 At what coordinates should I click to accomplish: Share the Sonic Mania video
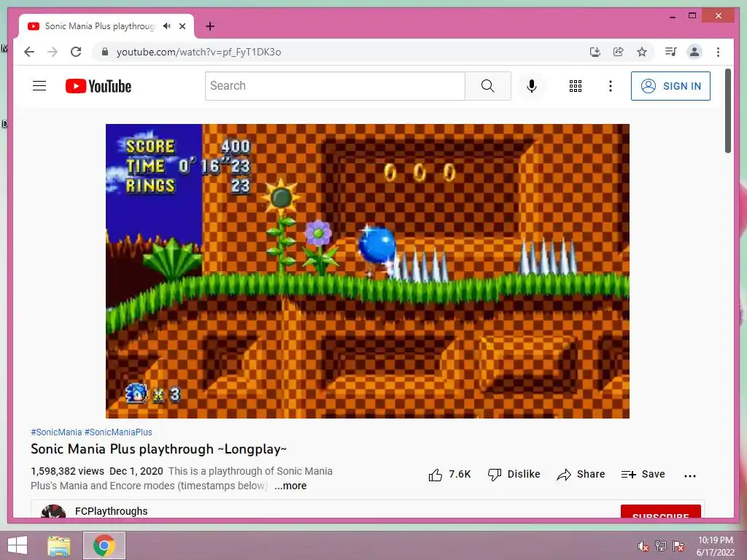tap(581, 474)
